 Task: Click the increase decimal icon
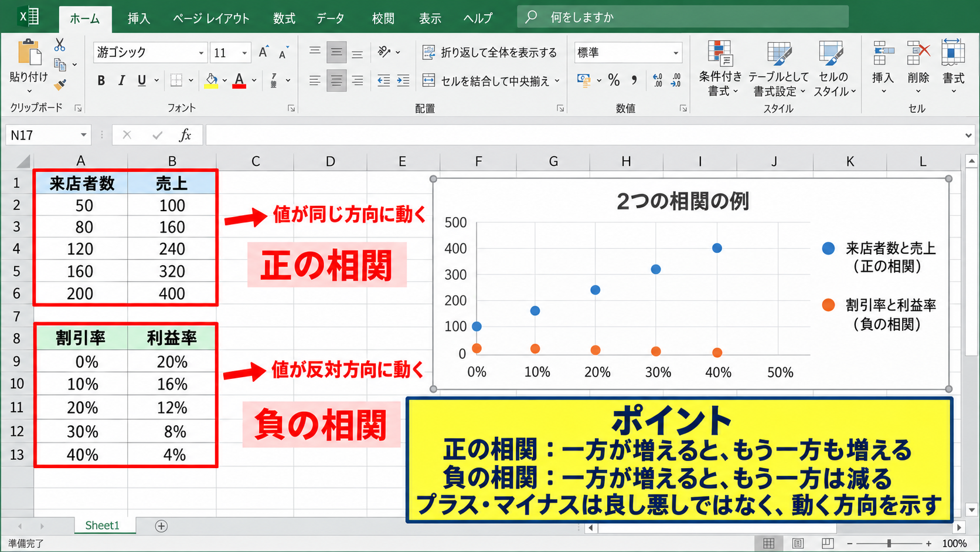(x=658, y=80)
